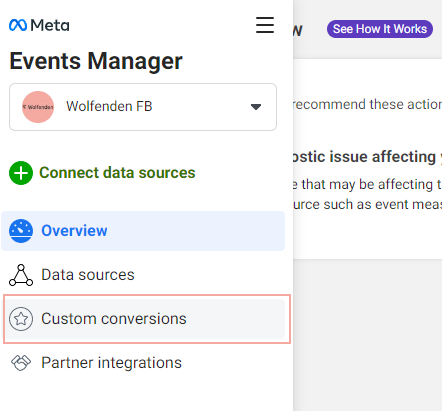Click the Meta logo

point(39,25)
